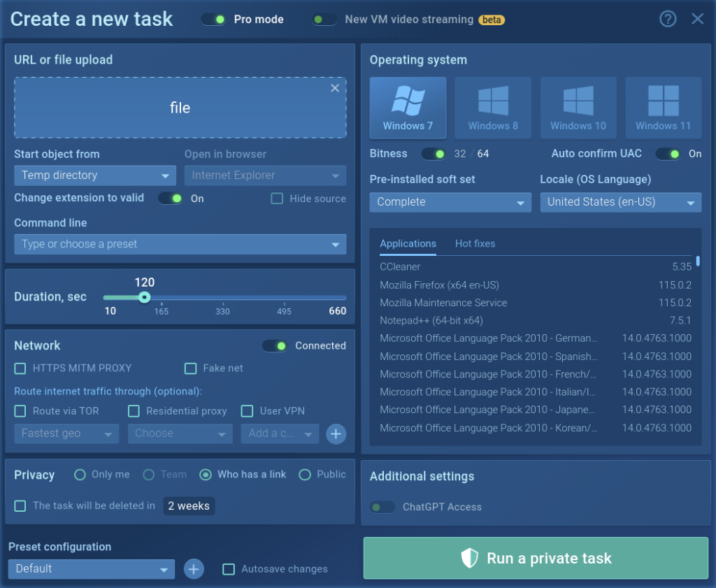Turn on ChatGPT Access toggle
This screenshot has width=716, height=588.
pos(382,507)
